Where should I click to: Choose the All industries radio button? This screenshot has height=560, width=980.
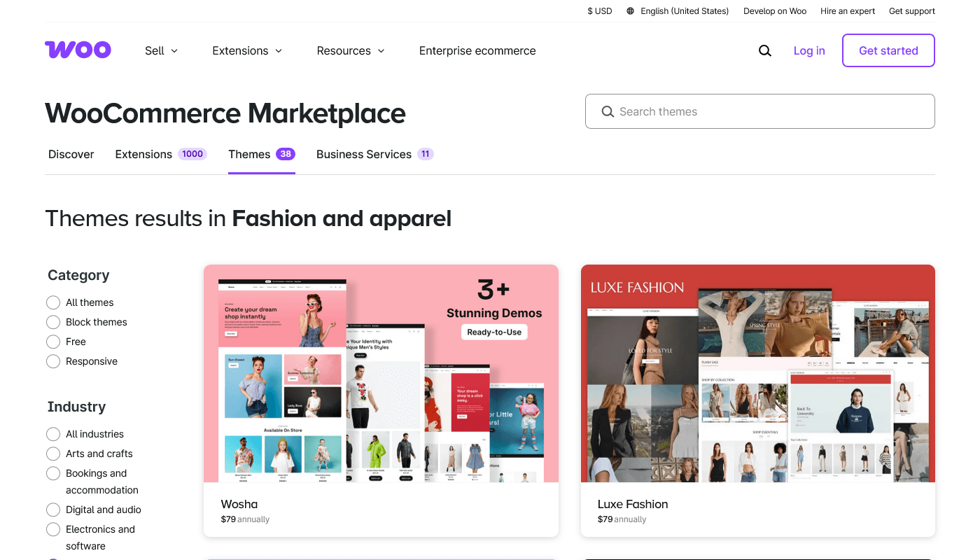(53, 434)
